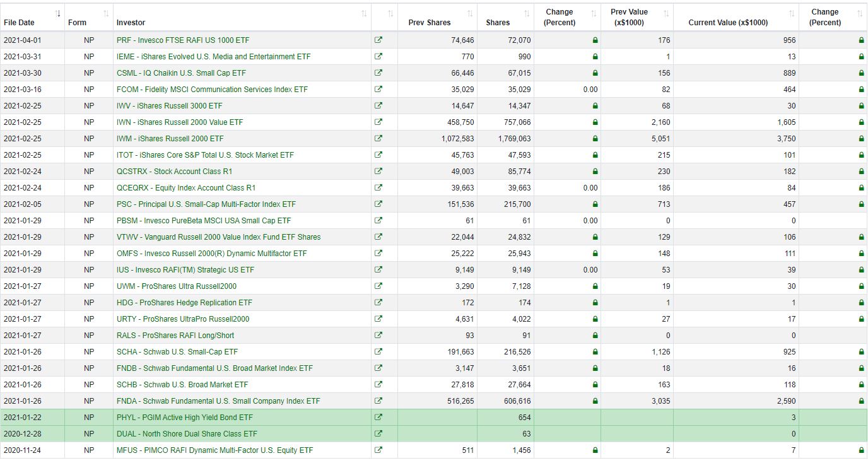Open DUAL North Shore Dual Share link

pos(187,434)
